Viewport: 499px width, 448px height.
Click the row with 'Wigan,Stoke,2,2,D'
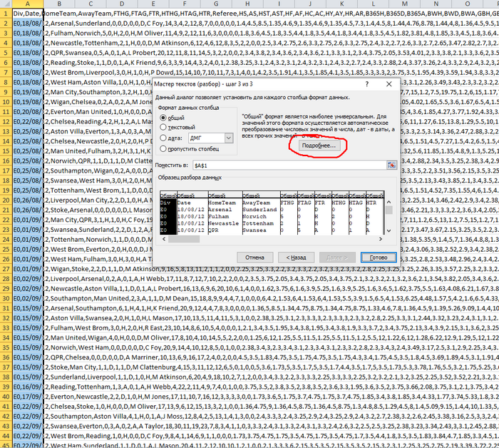256,269
